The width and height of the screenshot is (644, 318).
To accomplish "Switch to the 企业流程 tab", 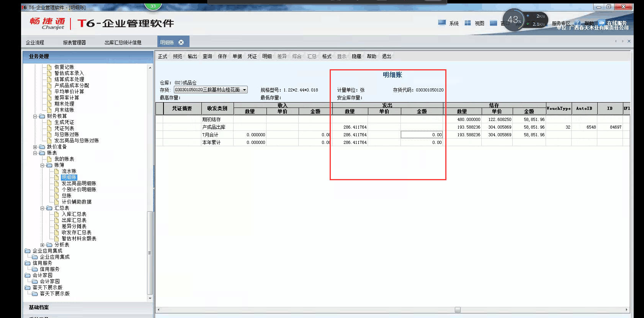I will point(35,42).
